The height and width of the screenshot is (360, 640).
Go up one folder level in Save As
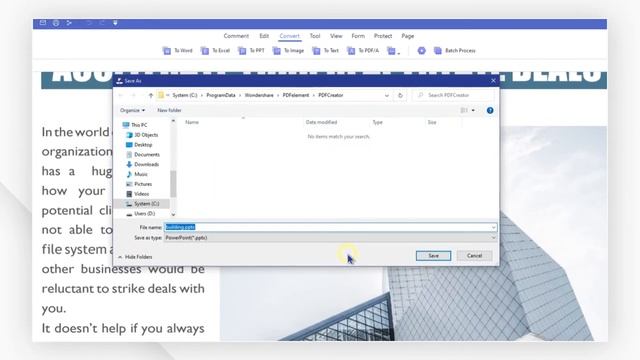coord(151,95)
